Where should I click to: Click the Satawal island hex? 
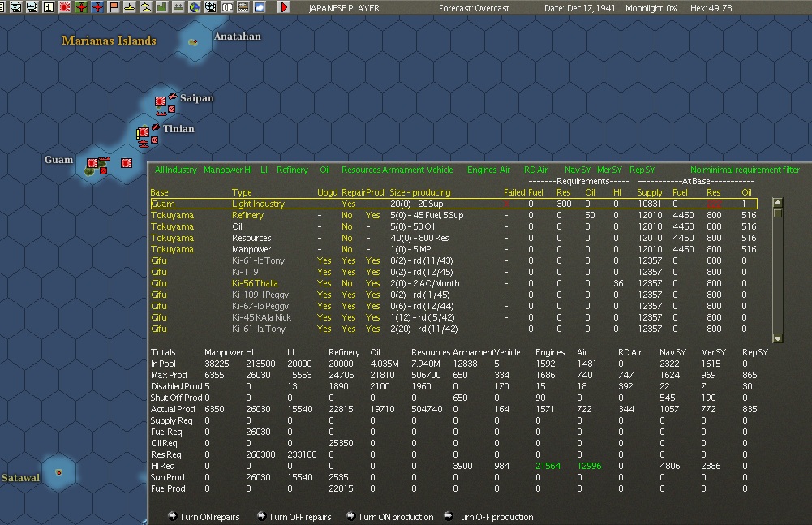click(x=58, y=472)
